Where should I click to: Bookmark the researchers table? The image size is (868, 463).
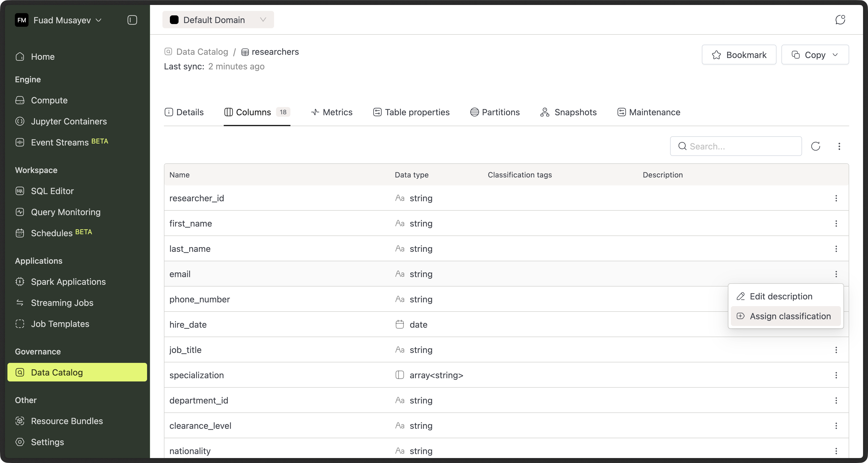coord(739,55)
